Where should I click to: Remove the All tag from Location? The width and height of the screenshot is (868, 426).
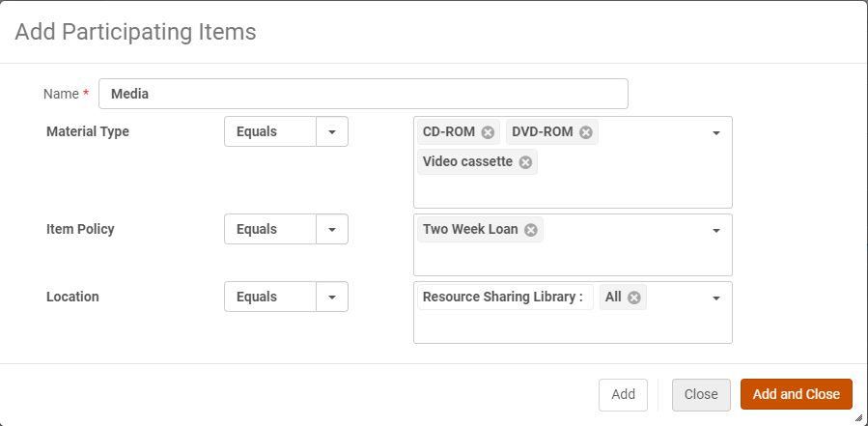pyautogui.click(x=633, y=298)
